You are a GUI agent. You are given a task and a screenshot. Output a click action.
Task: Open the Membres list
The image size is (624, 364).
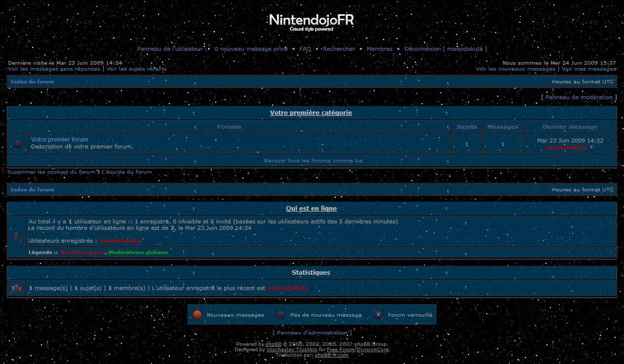(379, 49)
